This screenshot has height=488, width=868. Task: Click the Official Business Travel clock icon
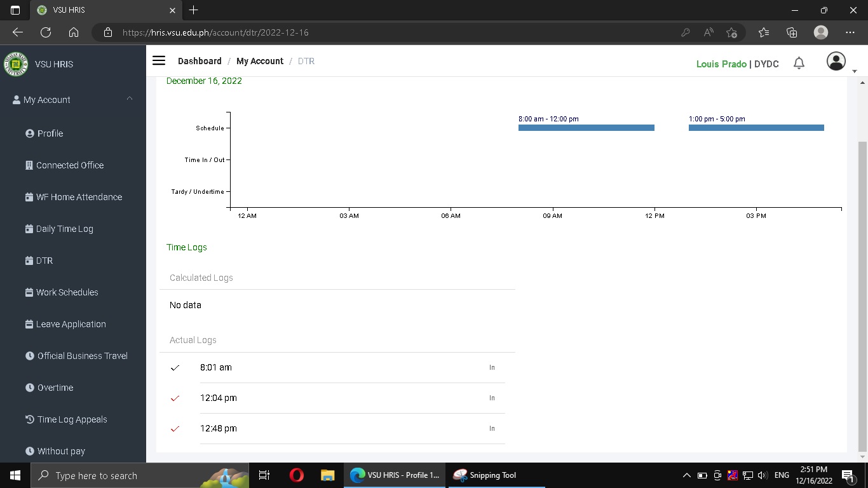tap(30, 356)
